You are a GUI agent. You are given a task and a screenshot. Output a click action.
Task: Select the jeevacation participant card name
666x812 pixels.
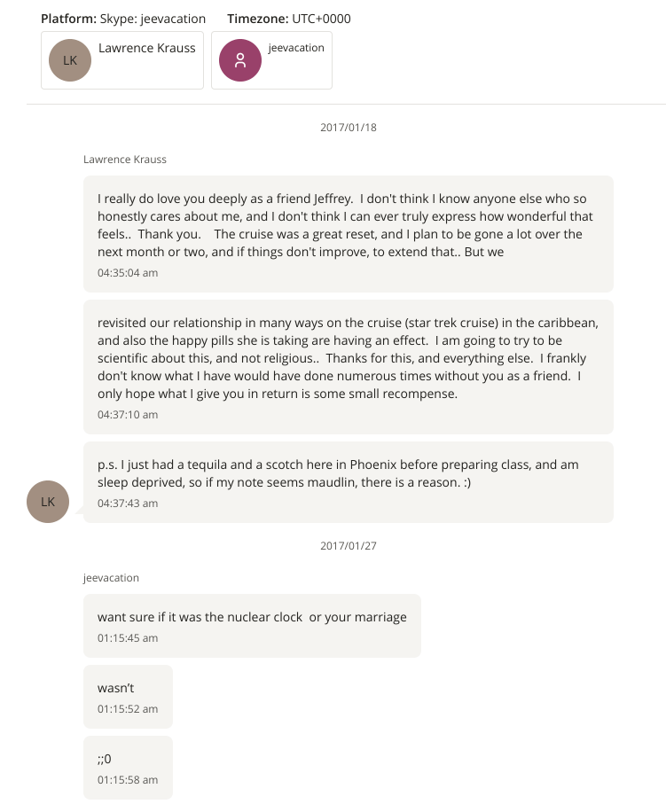tap(295, 48)
